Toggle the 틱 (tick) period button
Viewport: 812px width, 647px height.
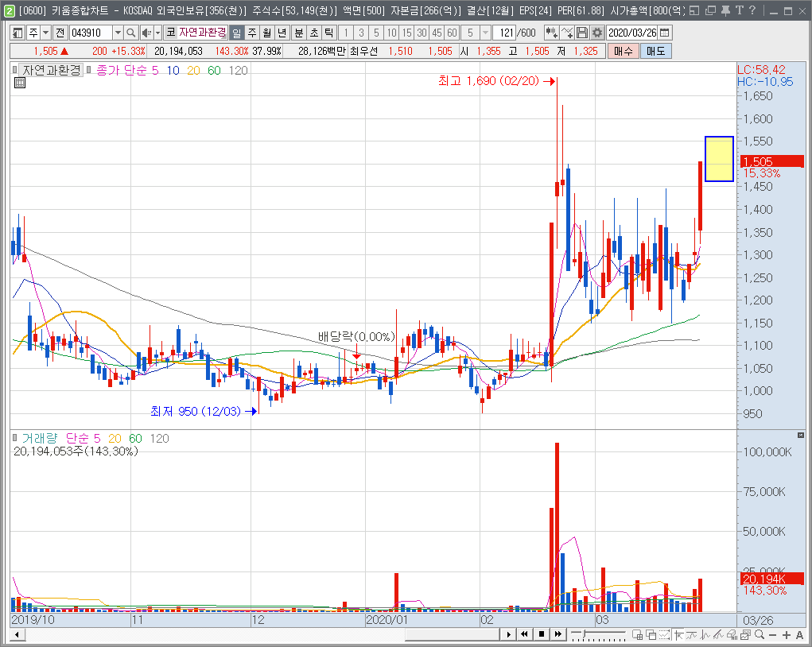point(328,33)
